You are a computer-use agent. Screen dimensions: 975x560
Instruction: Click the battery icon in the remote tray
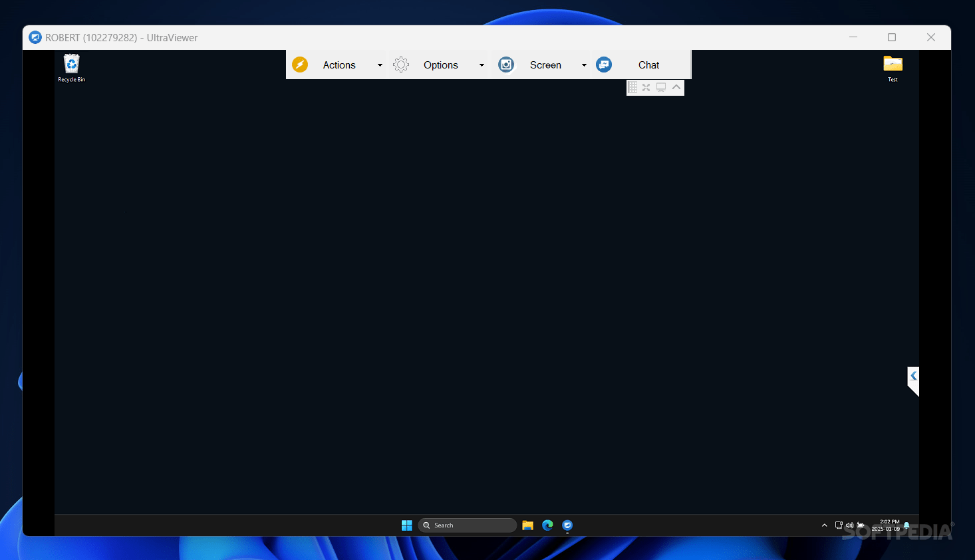(x=861, y=525)
